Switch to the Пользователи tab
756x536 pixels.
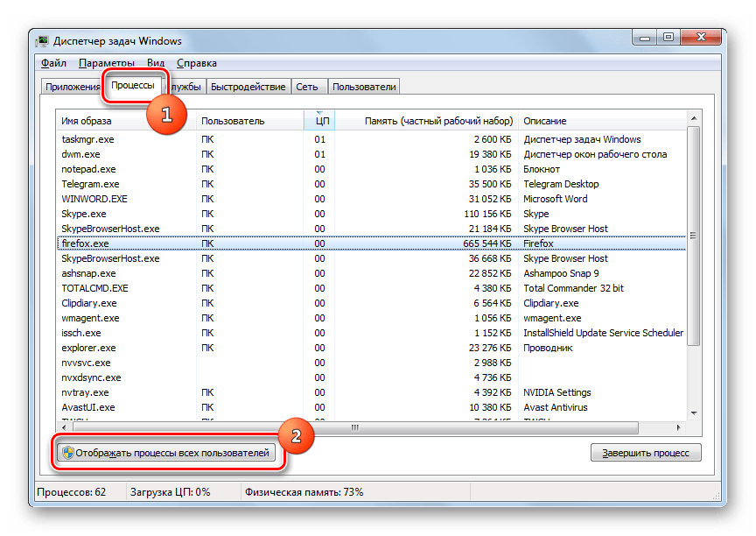click(x=364, y=87)
